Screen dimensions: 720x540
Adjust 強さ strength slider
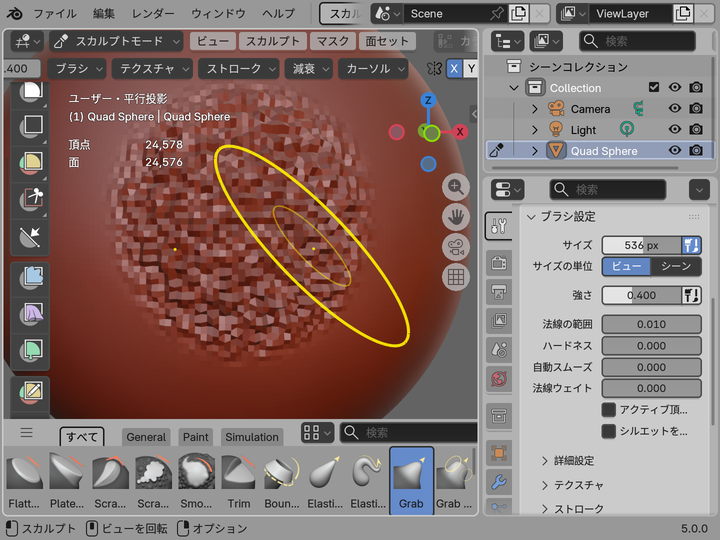[641, 295]
